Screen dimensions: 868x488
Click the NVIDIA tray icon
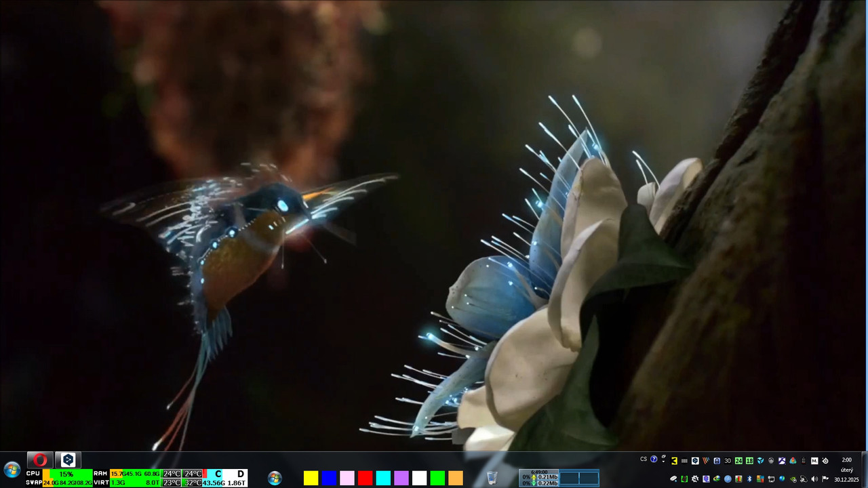[x=793, y=479]
